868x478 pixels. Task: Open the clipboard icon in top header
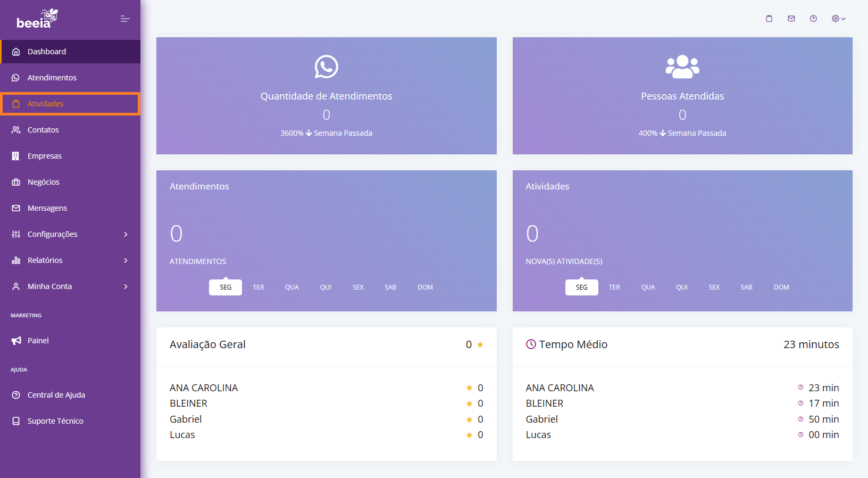769,19
